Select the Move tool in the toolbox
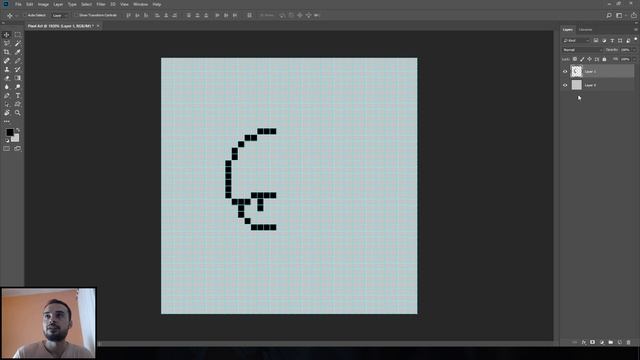 (x=7, y=35)
